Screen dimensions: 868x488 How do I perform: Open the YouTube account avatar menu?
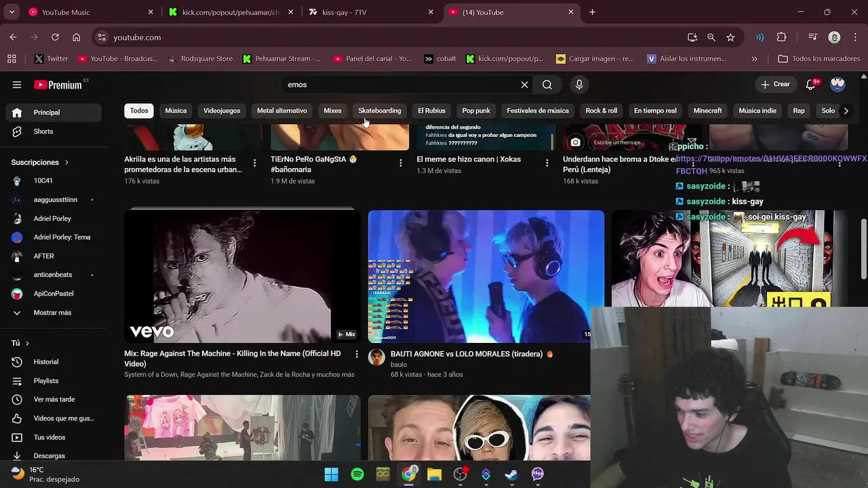(837, 85)
